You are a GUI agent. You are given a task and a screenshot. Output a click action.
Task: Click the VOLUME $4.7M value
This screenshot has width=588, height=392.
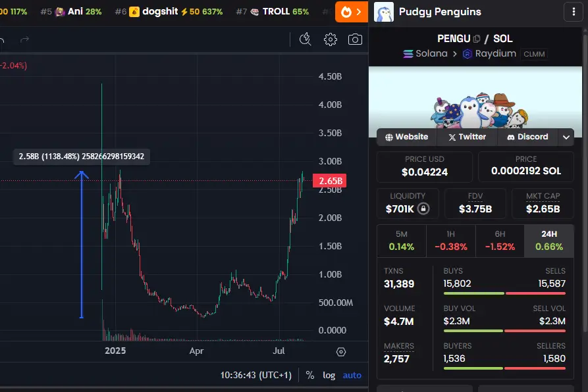click(398, 321)
